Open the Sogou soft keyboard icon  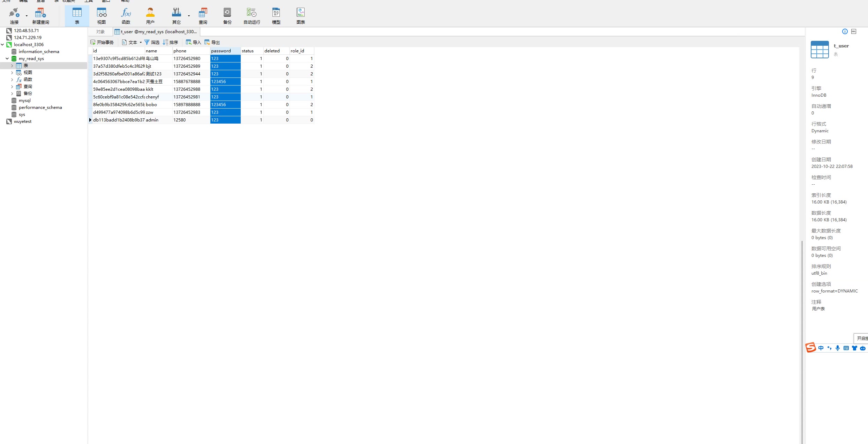(846, 348)
